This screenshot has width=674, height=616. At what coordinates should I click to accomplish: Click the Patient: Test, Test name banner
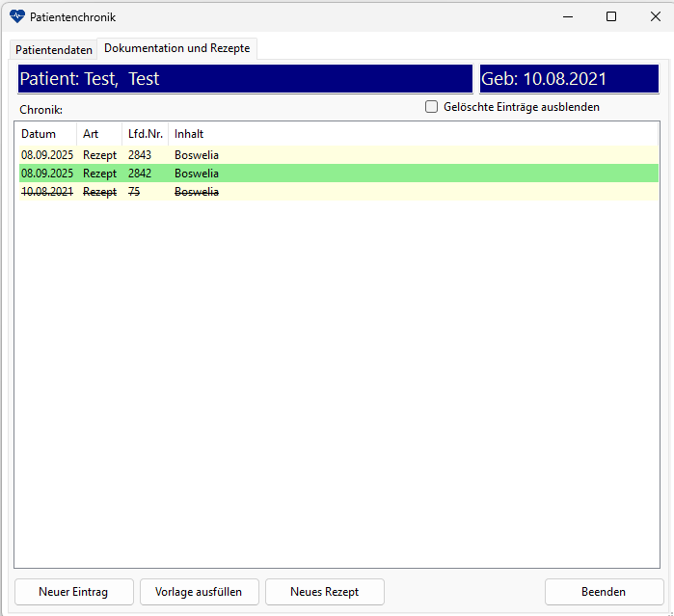pos(245,79)
